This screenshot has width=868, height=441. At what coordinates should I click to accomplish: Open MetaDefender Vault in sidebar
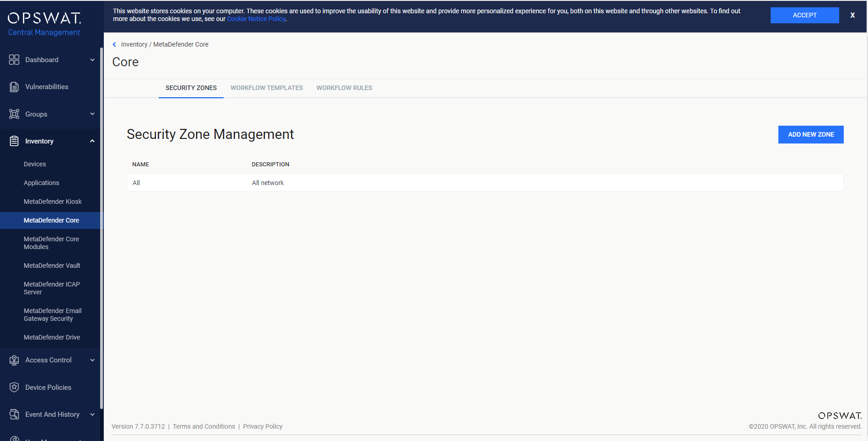click(52, 266)
